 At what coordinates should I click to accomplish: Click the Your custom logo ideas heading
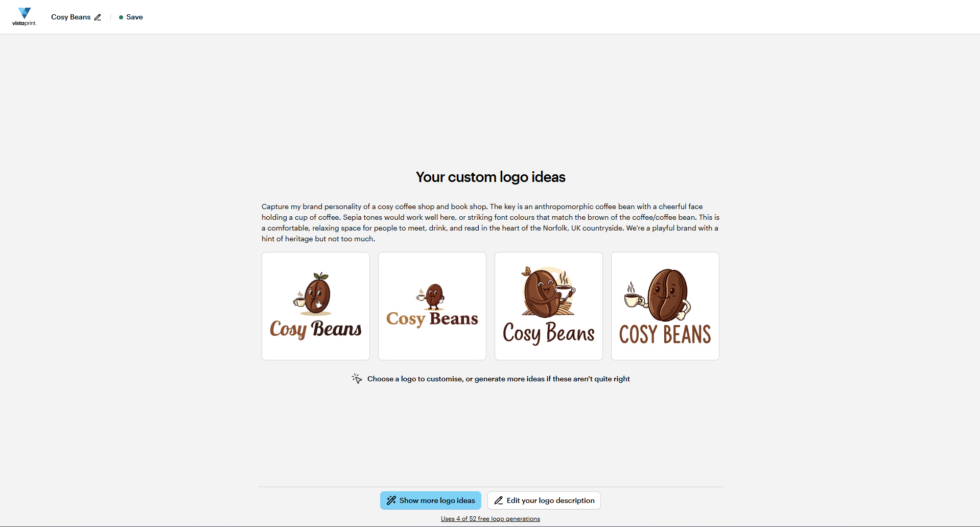point(490,176)
